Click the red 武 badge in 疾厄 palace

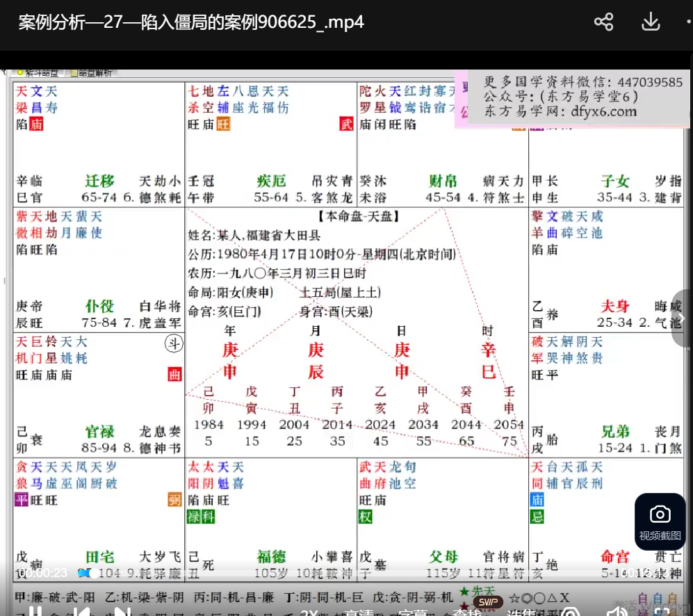[x=346, y=124]
